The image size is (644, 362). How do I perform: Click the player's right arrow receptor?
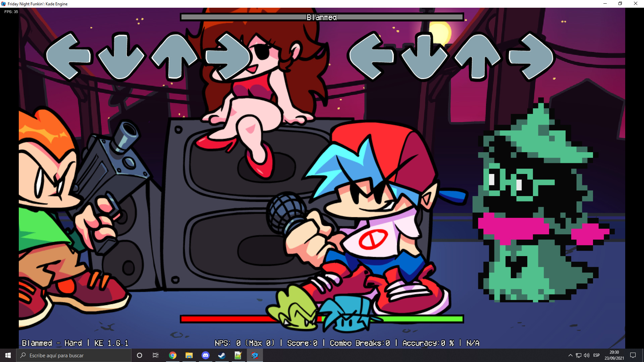(531, 56)
